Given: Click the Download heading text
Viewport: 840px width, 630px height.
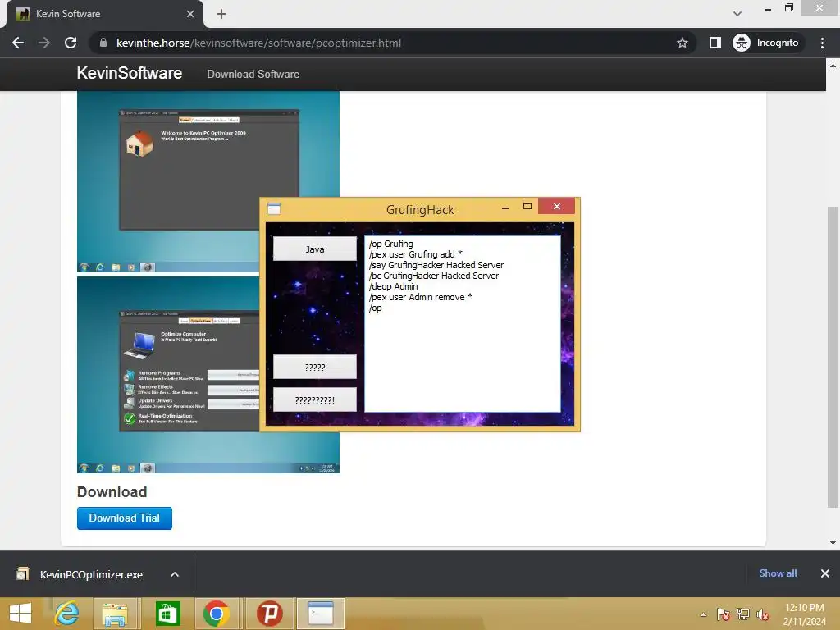Looking at the screenshot, I should [112, 492].
